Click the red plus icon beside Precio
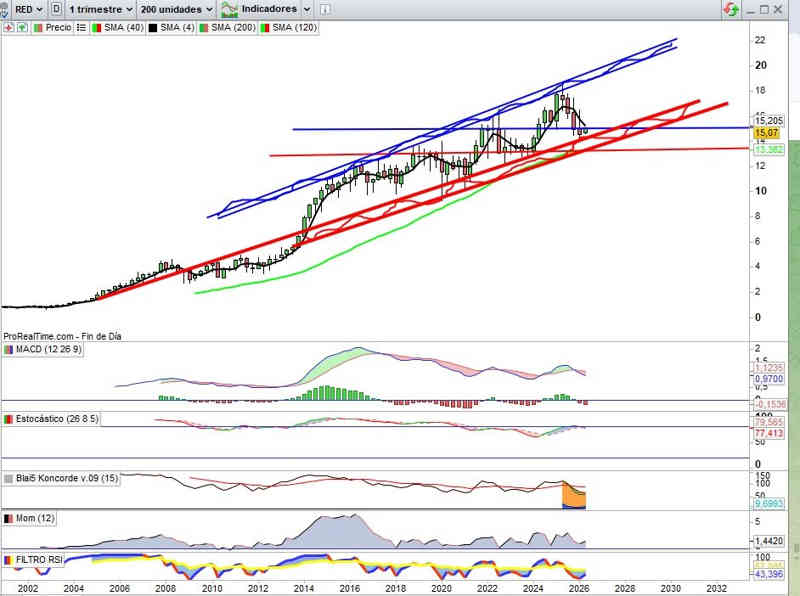Image resolution: width=800 pixels, height=596 pixels. [x=7, y=28]
